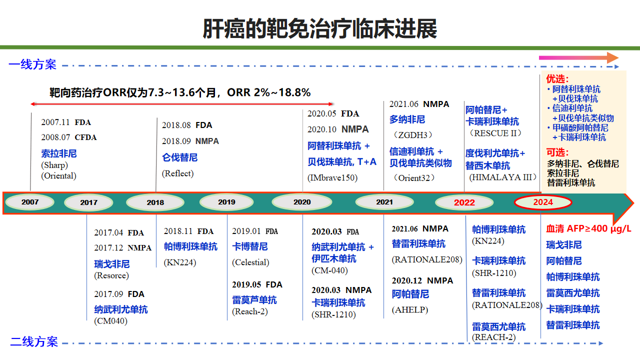The height and width of the screenshot is (360, 640).
Task: Click the red 血清 AFP≥400 µg/L text
Action: point(589,229)
